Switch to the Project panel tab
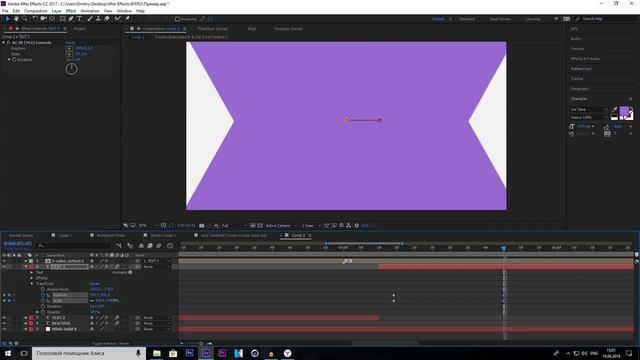Viewport: 640px width, 360px height. [x=80, y=29]
